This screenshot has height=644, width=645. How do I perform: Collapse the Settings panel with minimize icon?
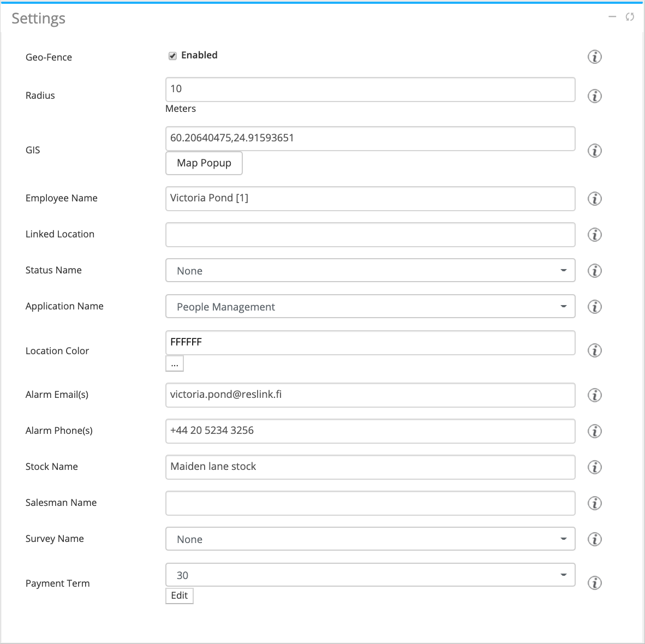click(612, 17)
